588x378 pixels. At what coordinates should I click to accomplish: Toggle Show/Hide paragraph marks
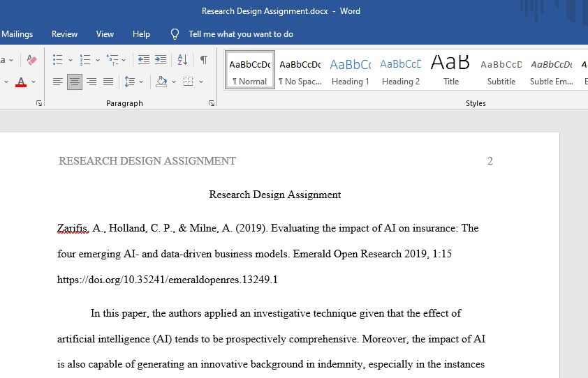point(204,59)
